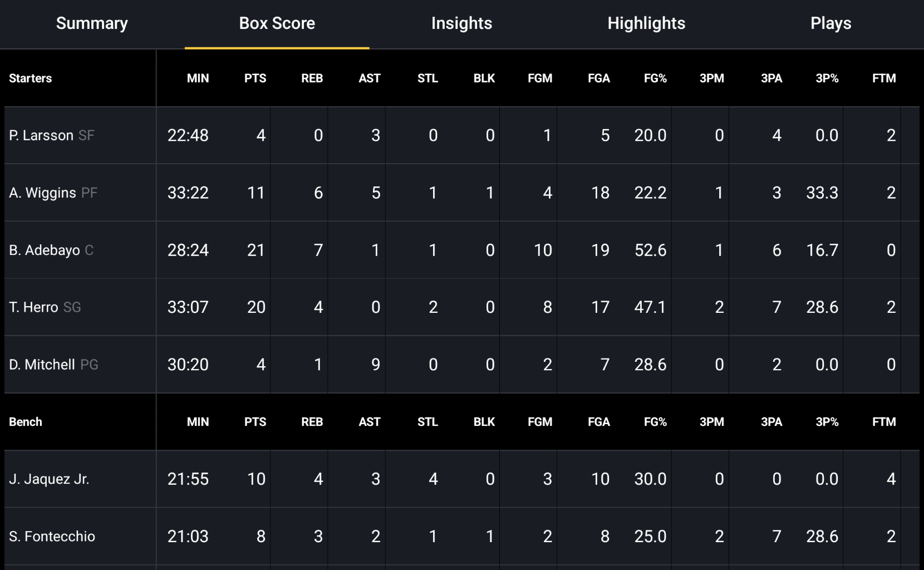View B. Adebayo's stats row
The height and width of the screenshot is (570, 924).
click(51, 250)
